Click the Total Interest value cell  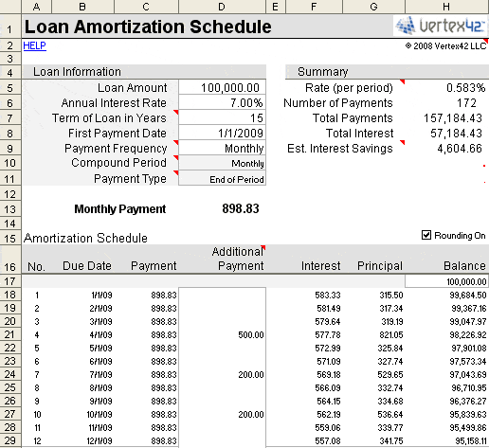point(446,133)
